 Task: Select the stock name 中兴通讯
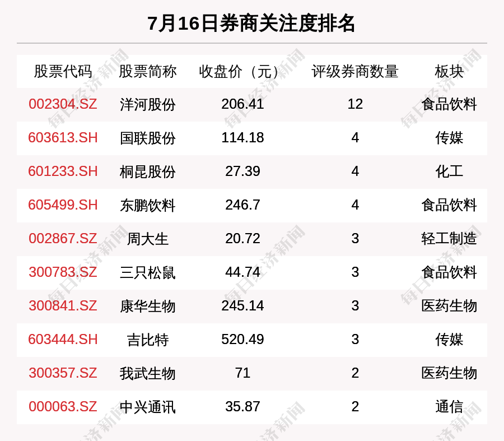coord(147,407)
